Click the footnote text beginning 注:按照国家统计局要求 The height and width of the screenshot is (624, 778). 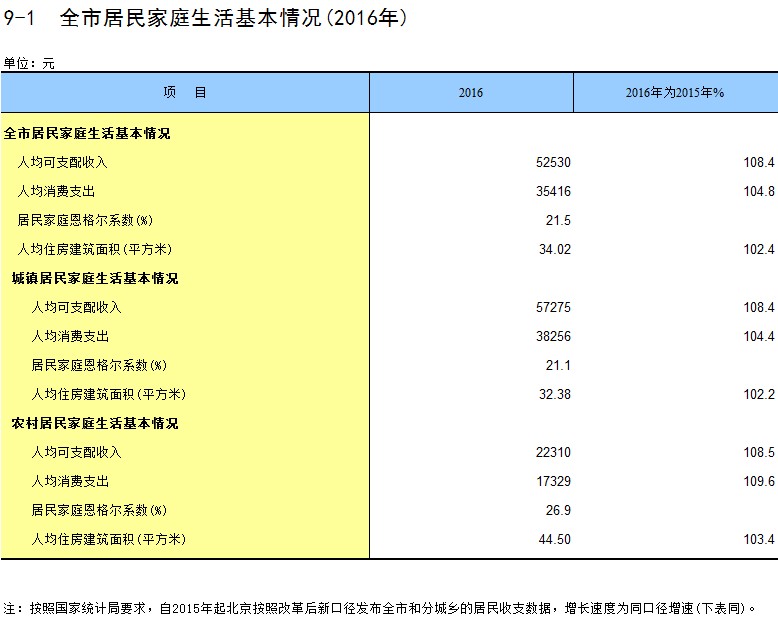(380, 608)
